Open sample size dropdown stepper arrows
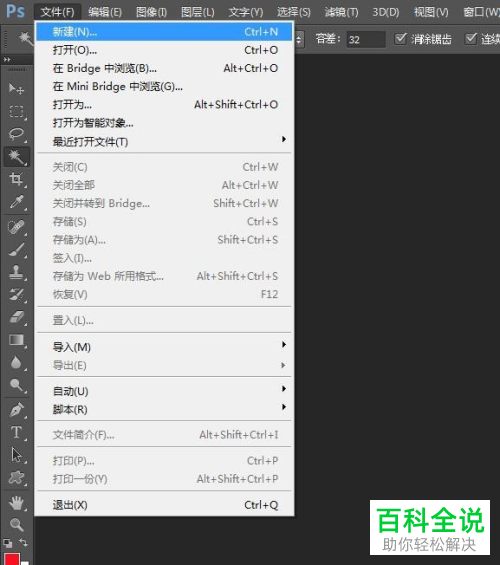The height and width of the screenshot is (565, 500). click(x=299, y=39)
